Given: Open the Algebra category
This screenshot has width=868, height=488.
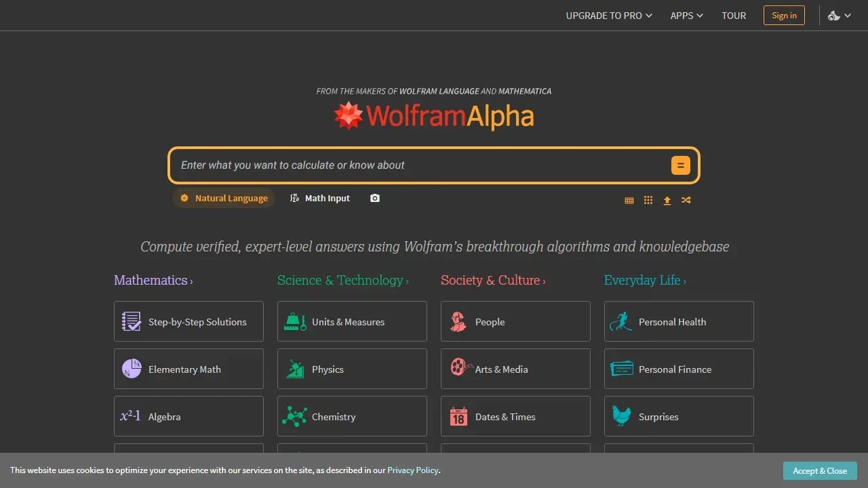Looking at the screenshot, I should tap(189, 416).
